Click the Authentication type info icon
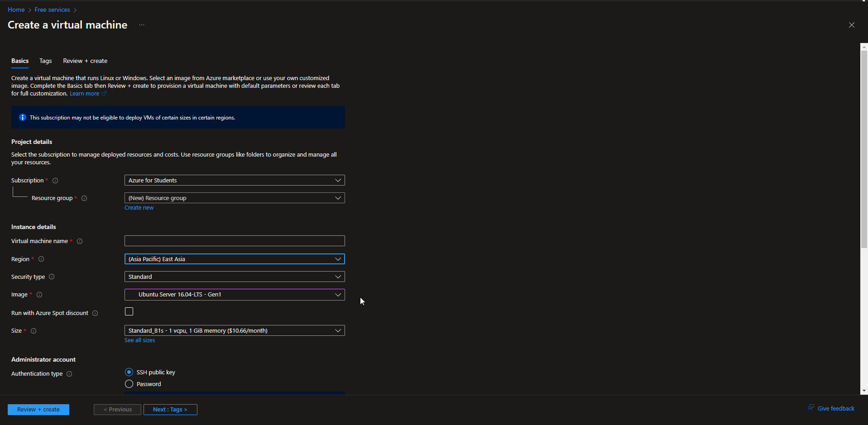Viewport: 868px width, 425px height. pyautogui.click(x=69, y=374)
